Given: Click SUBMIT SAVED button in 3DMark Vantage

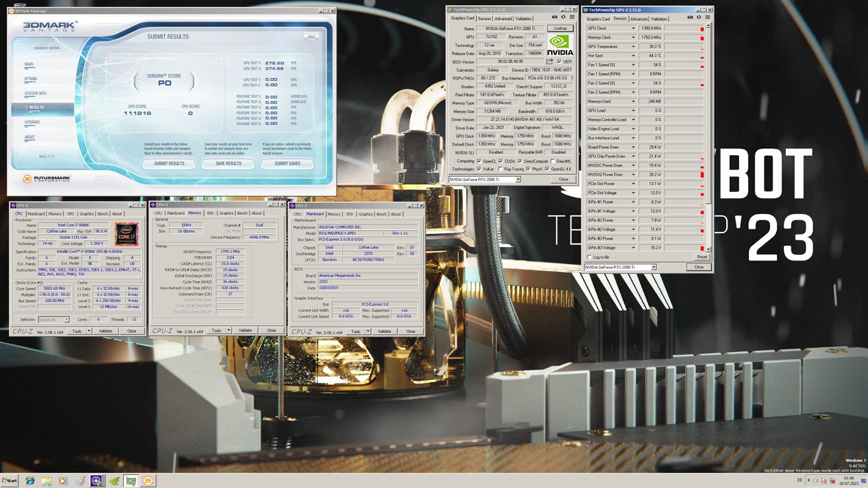Looking at the screenshot, I should coord(287,163).
